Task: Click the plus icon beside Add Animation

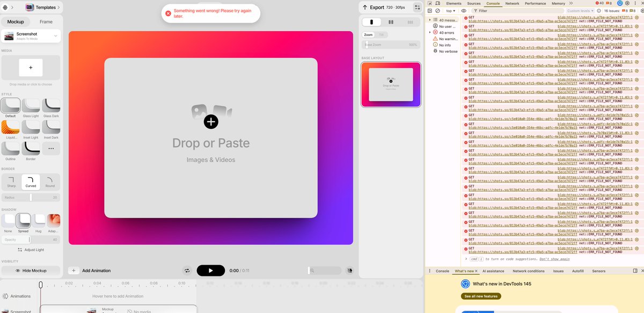Action: point(74,271)
